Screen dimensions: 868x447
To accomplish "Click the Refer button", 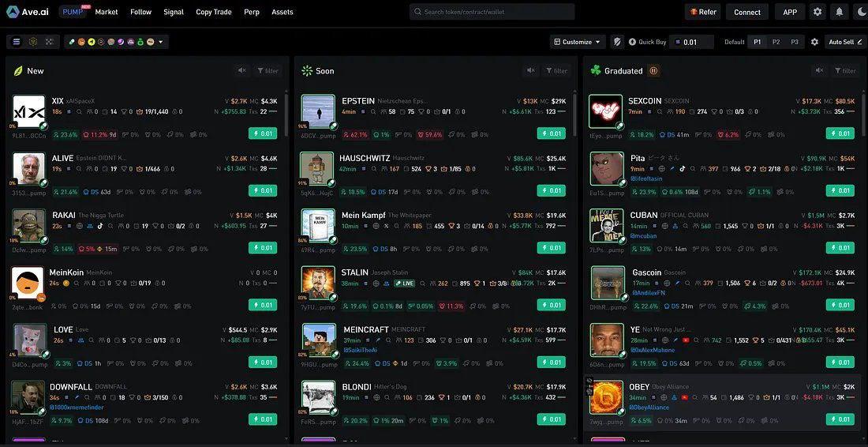I will (703, 12).
